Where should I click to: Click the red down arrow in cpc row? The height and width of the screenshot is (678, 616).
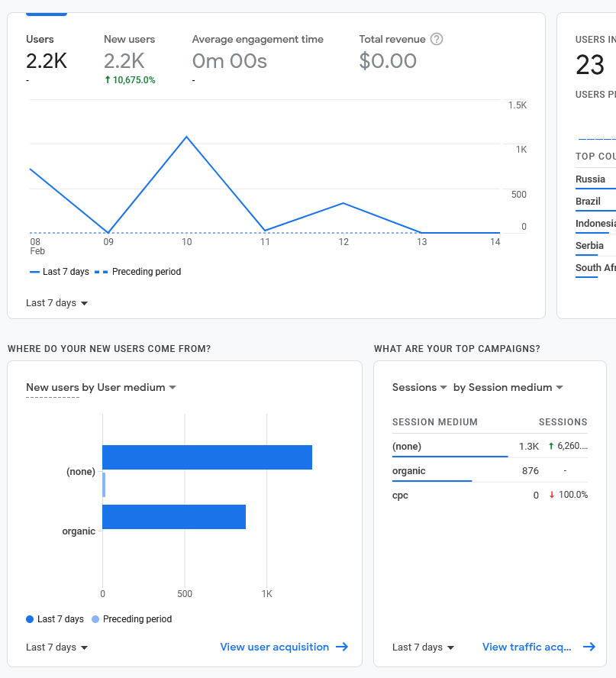click(552, 495)
